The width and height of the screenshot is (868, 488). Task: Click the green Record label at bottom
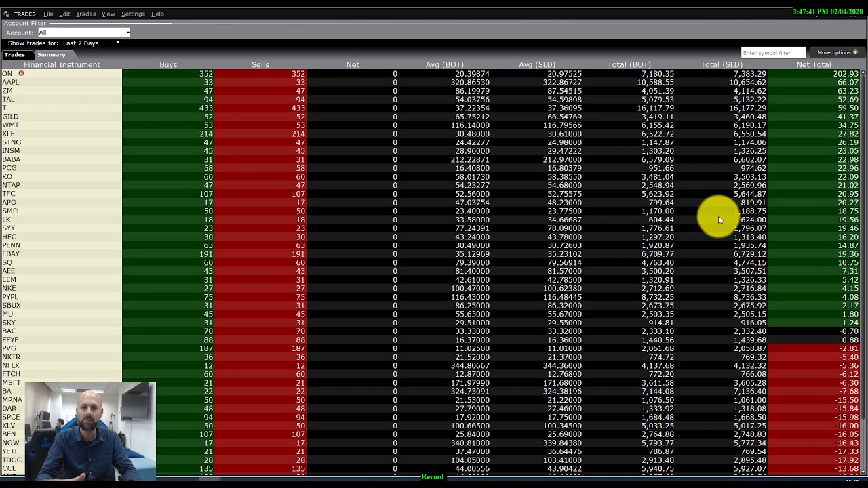pos(432,477)
